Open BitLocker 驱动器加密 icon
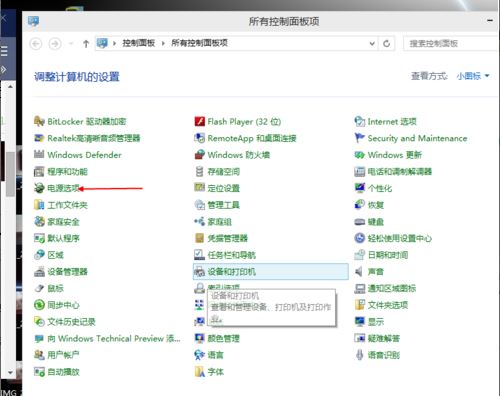Image resolution: width=500 pixels, height=396 pixels. (39, 121)
